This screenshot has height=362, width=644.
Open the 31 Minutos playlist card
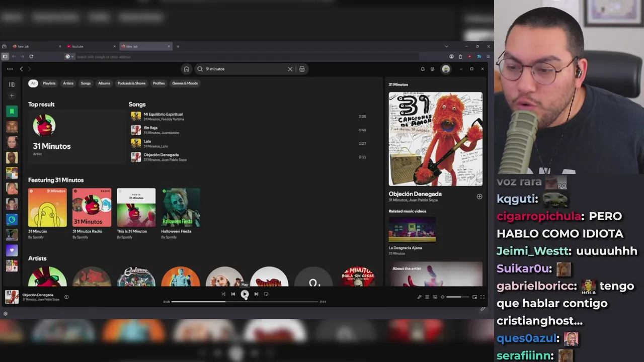tap(47, 214)
